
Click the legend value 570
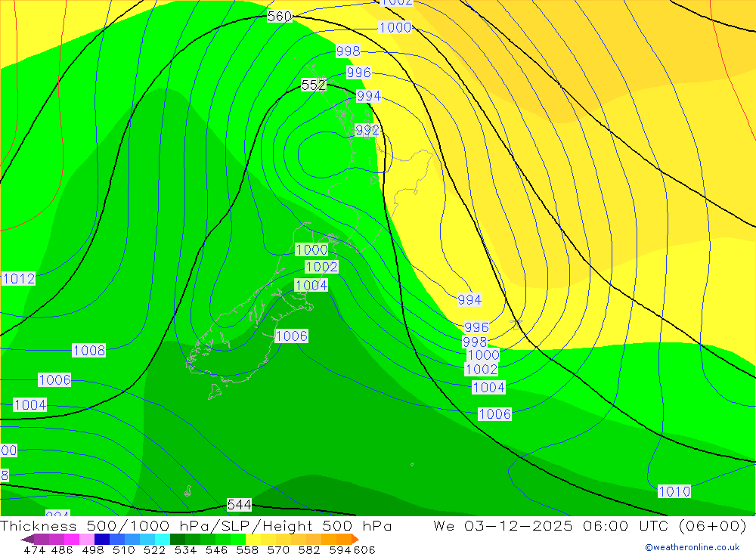tap(278, 550)
